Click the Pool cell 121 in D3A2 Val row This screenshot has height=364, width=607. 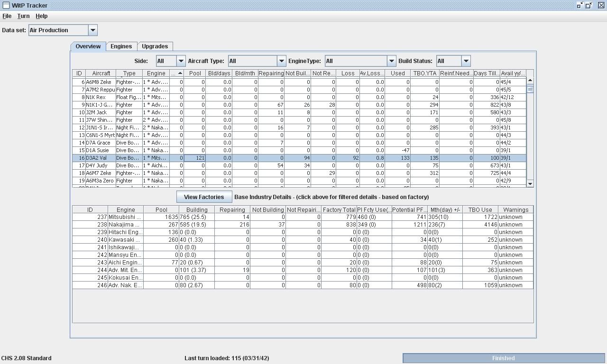(195, 158)
